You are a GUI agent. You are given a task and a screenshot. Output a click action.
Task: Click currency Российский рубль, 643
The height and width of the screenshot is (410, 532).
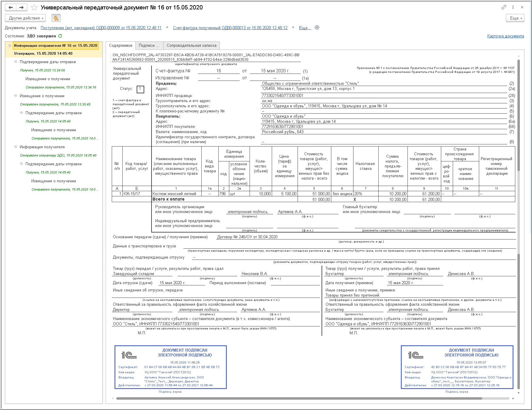click(283, 132)
